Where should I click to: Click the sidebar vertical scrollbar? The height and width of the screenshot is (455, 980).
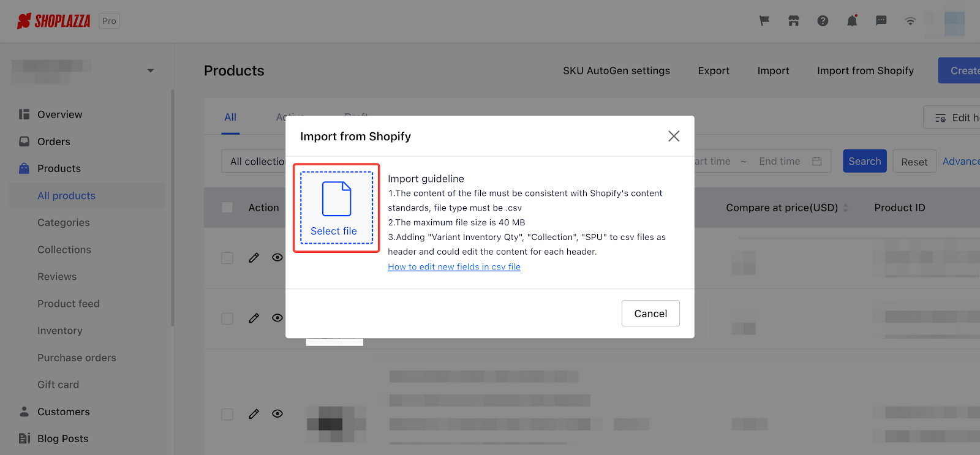[173, 208]
